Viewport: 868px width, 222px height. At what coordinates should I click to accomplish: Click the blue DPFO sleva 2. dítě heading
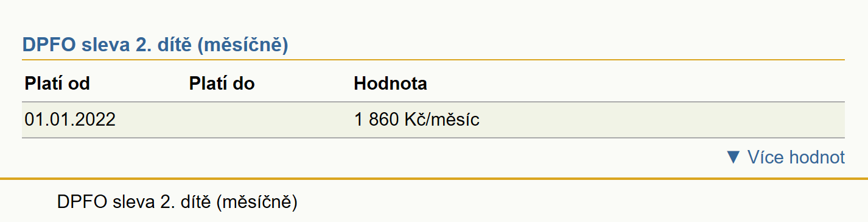coord(155,45)
